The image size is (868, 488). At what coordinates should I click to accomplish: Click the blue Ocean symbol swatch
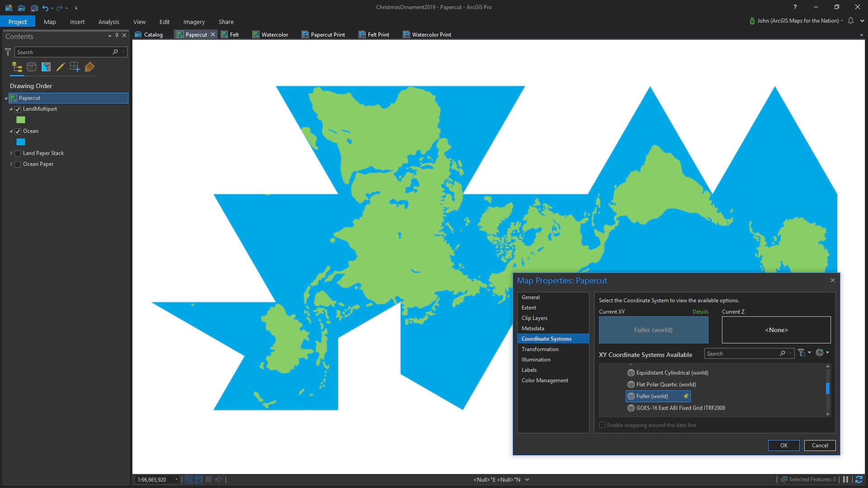click(21, 142)
